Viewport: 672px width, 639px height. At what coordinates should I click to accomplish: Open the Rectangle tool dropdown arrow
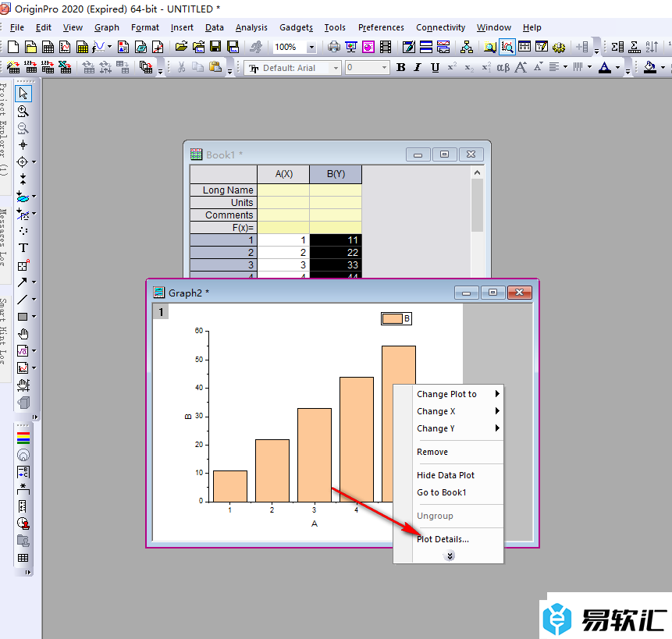point(34,317)
